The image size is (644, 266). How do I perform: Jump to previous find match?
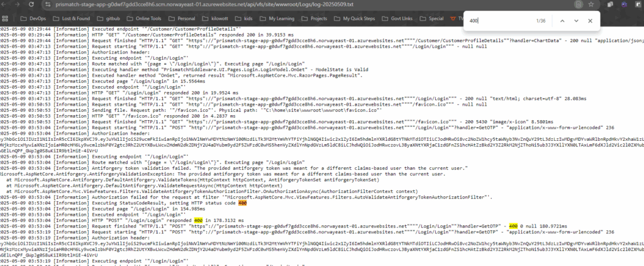562,21
